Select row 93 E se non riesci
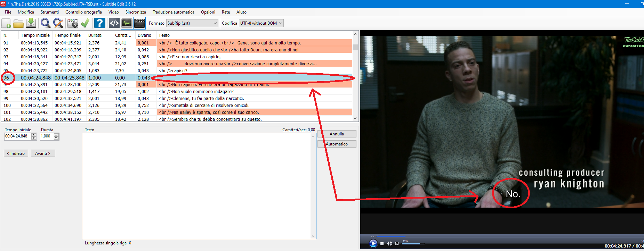644x251 pixels. [177, 57]
